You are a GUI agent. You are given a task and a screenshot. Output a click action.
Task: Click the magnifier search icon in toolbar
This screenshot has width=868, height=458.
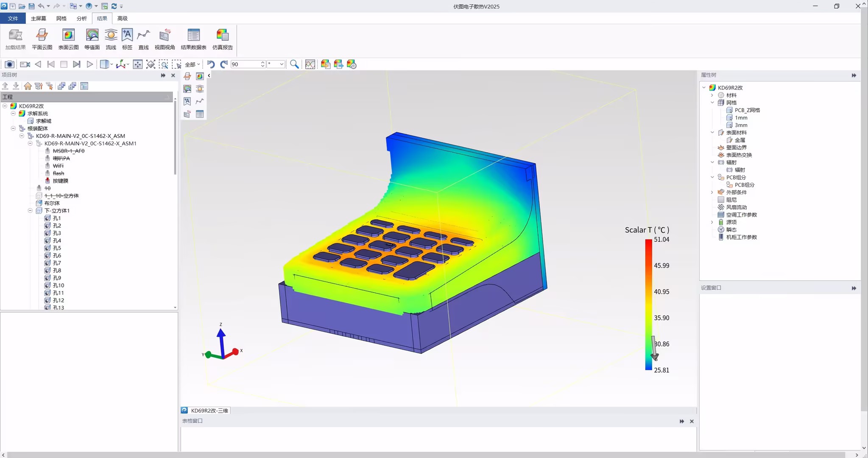tap(294, 64)
